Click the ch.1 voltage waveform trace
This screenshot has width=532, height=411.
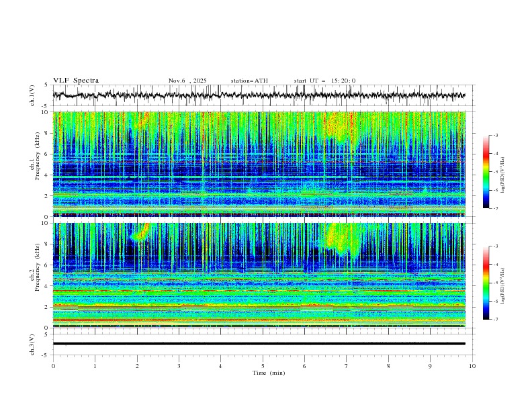[x=259, y=95]
